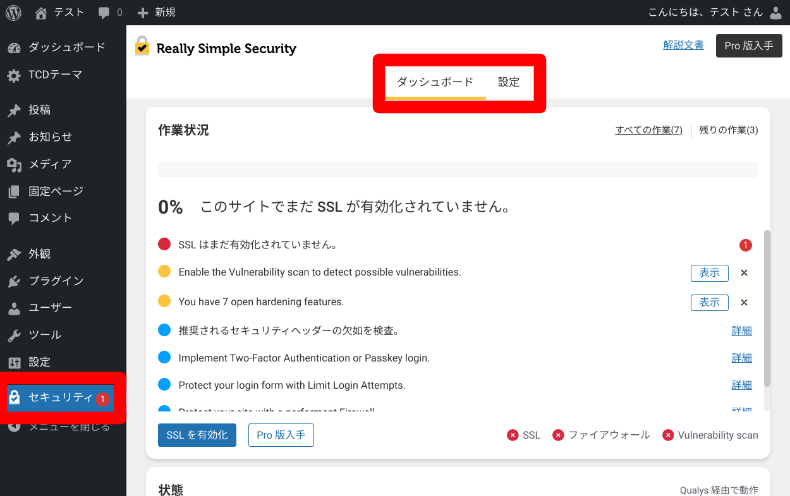Dismiss the Vulnerability scan task with X
The image size is (790, 496).
744,272
